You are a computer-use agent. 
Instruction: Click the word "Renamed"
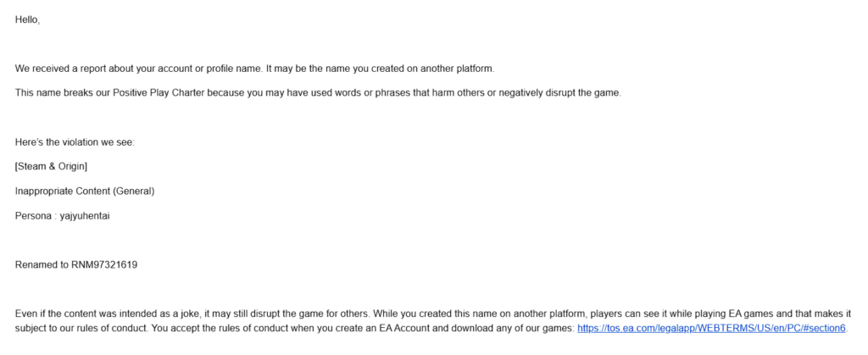34,265
